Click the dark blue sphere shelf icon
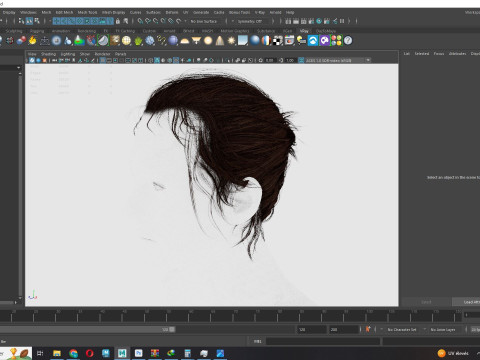The width and height of the screenshot is (480, 360). 173,41
